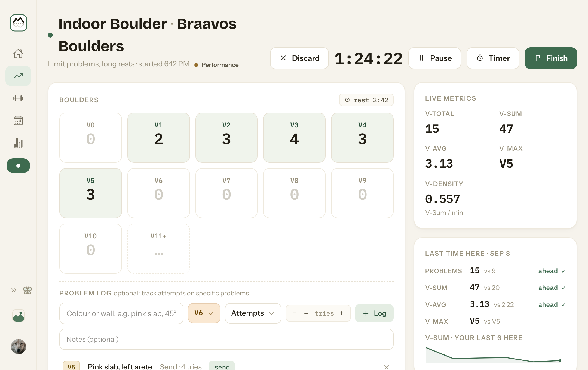This screenshot has height=370, width=588.
Task: Expand the V11+ grades tile
Action: point(159,249)
